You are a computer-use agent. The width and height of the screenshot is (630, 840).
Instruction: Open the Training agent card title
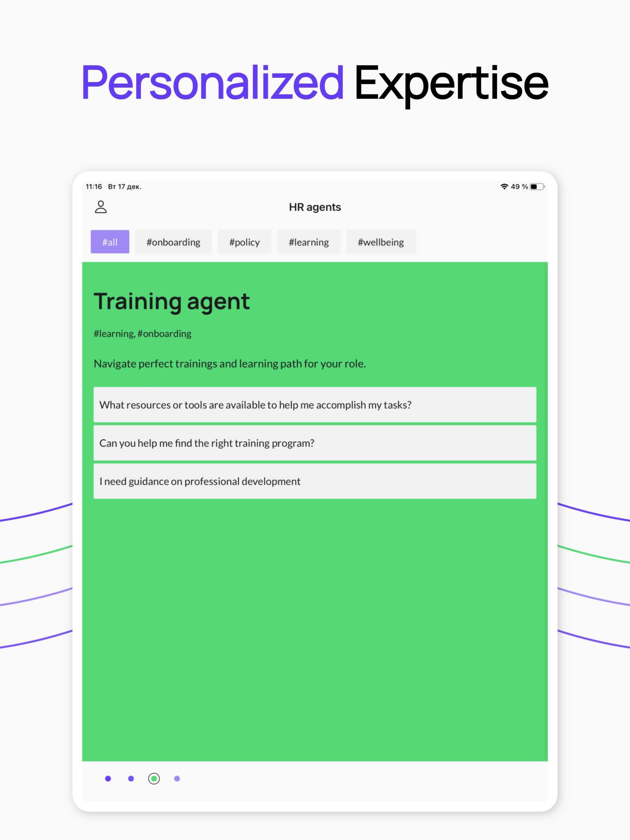pos(172,302)
